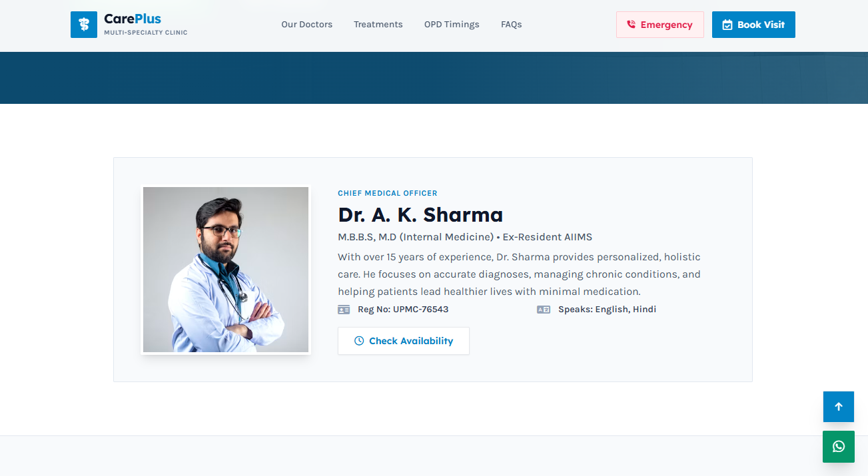The image size is (868, 476).
Task: Click the M.B.B.S, M.D qualifications line
Action: pyautogui.click(x=465, y=237)
